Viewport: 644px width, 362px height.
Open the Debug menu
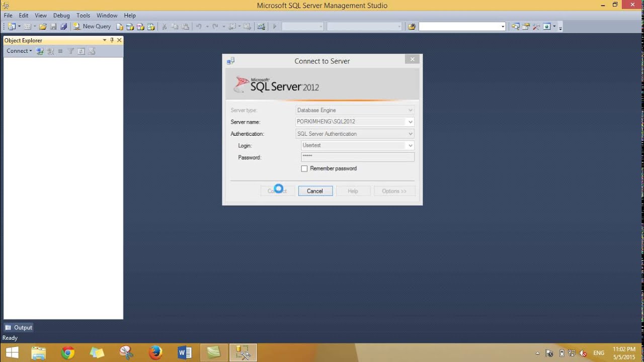pyautogui.click(x=61, y=16)
